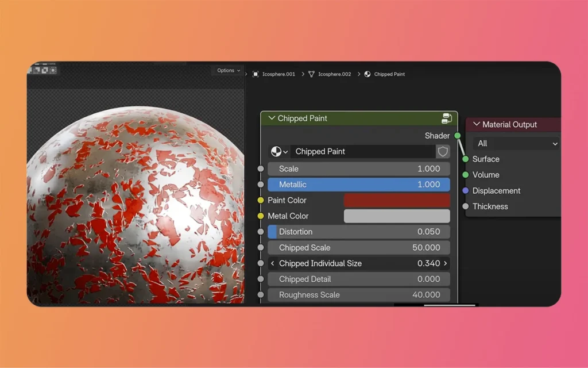Click the Chipped Paint node group name field

click(363, 151)
